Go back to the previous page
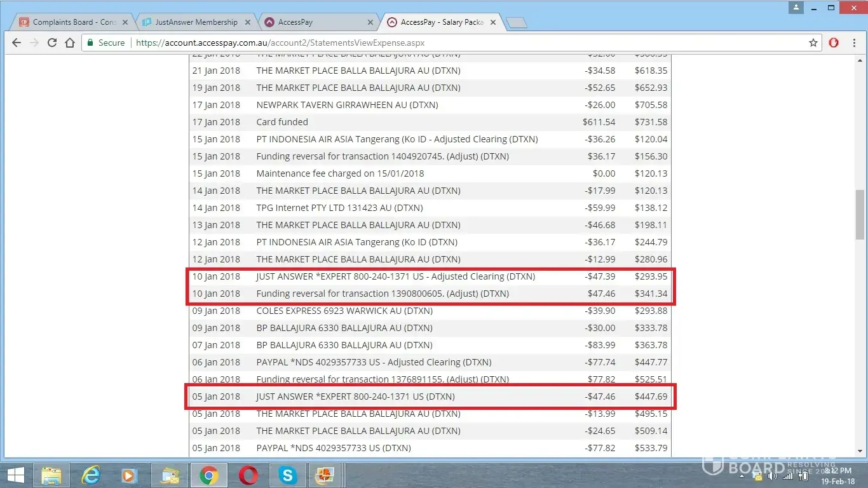 [17, 43]
